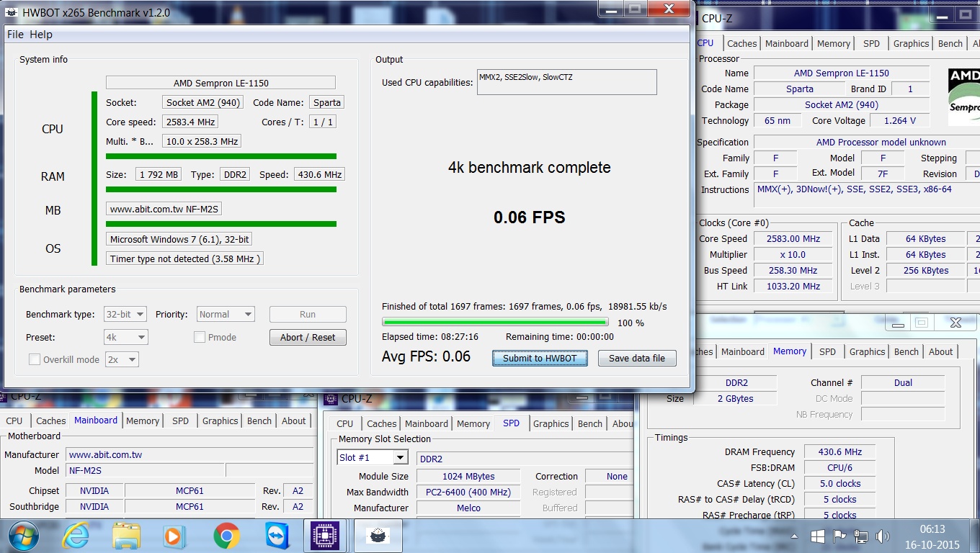The image size is (980, 553).
Task: Select Bench tab in the CPU-Z processor window
Action: click(950, 43)
